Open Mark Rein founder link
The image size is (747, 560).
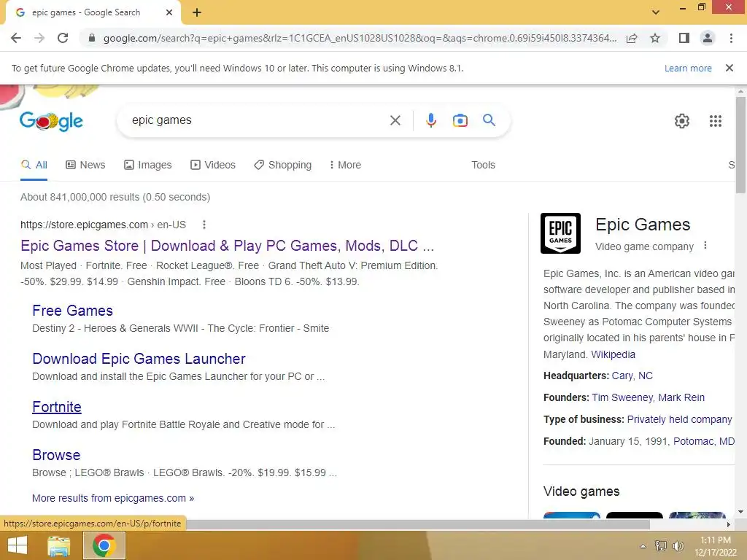[x=681, y=397]
